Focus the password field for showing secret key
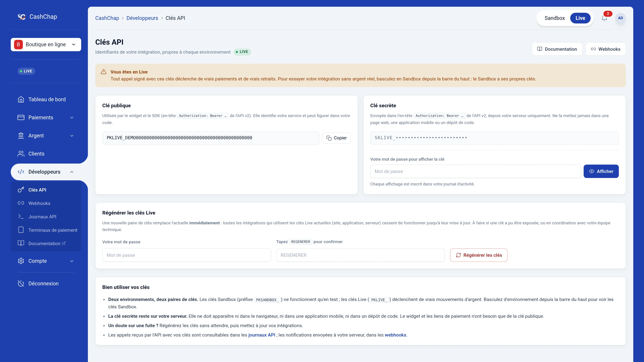Image resolution: width=644 pixels, height=362 pixels. coord(475,171)
